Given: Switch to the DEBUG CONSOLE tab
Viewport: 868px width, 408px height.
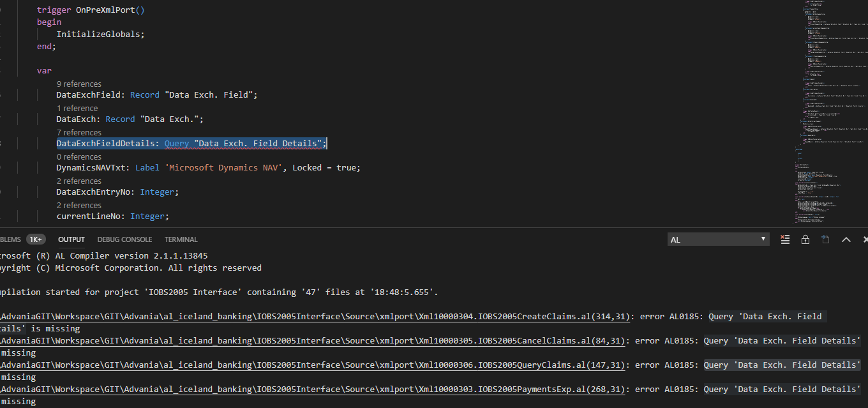Looking at the screenshot, I should (x=124, y=239).
